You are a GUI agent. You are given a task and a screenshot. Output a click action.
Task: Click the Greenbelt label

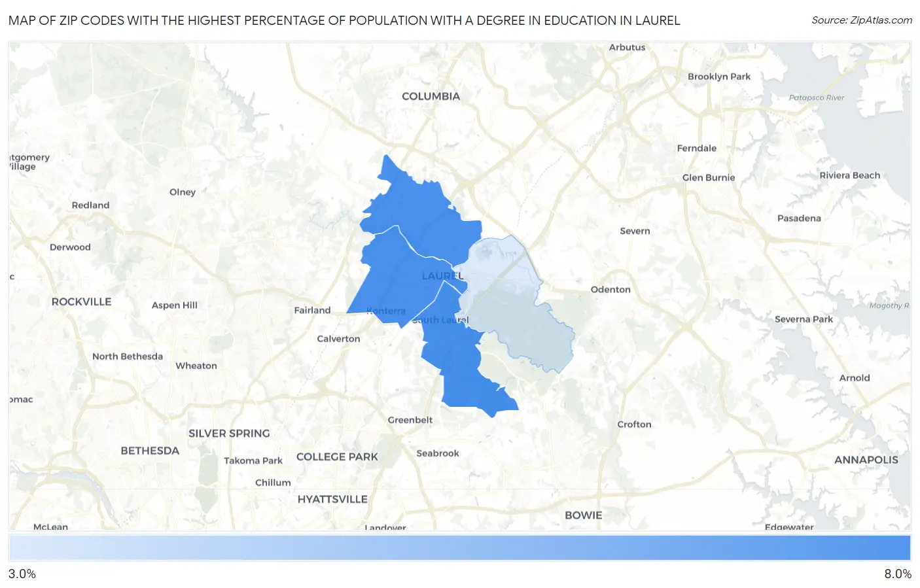tap(410, 420)
